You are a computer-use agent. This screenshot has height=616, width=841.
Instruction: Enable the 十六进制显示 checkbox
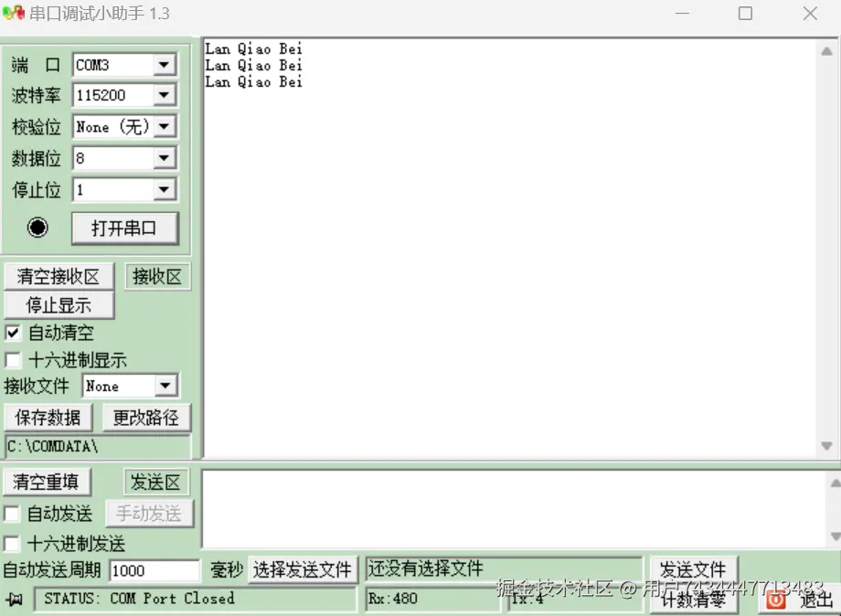coord(13,360)
